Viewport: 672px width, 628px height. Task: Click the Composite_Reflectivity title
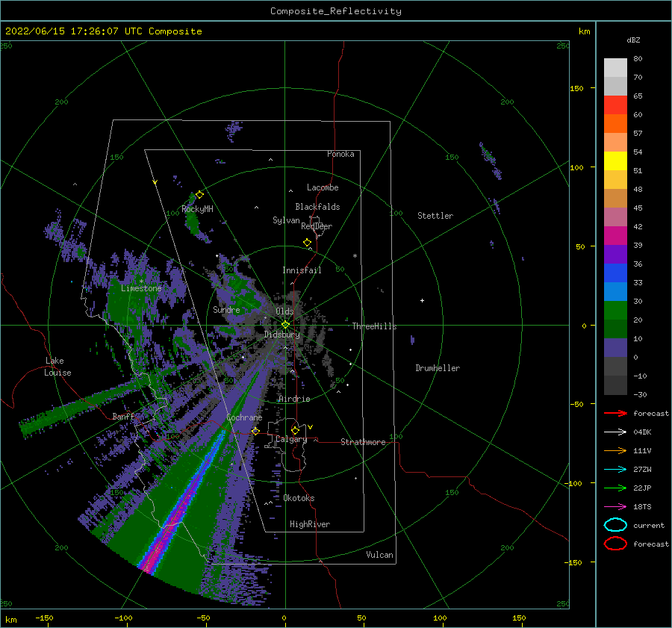pos(336,11)
